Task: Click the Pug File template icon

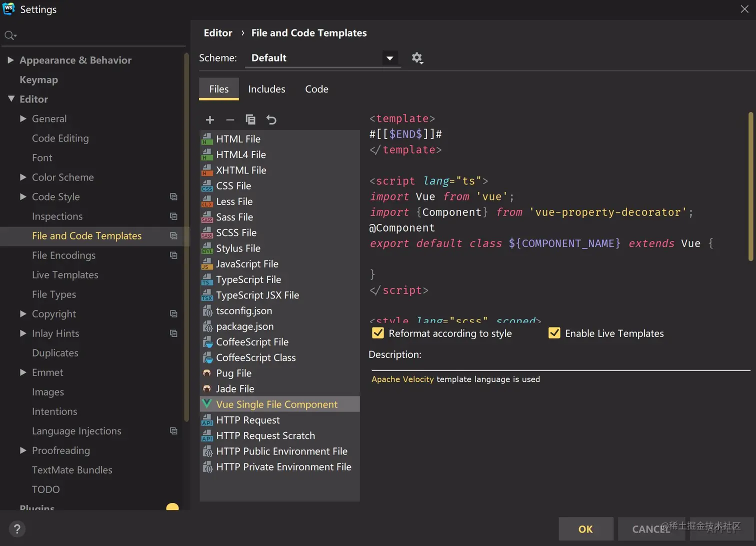Action: 207,373
